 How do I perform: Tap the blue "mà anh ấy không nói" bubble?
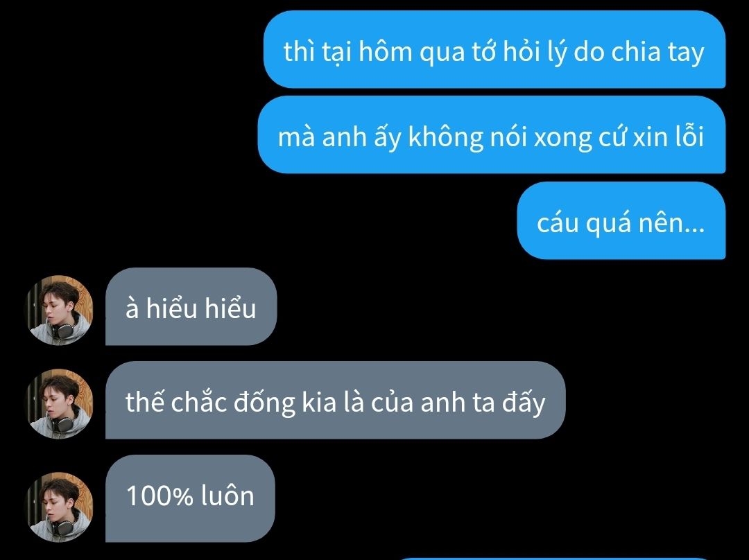(492, 134)
